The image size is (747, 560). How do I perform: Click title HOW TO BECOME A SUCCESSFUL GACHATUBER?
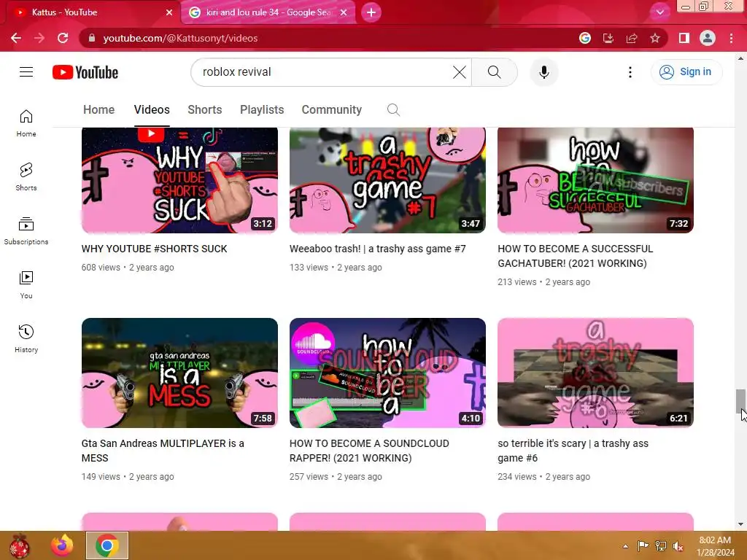pyautogui.click(x=576, y=256)
